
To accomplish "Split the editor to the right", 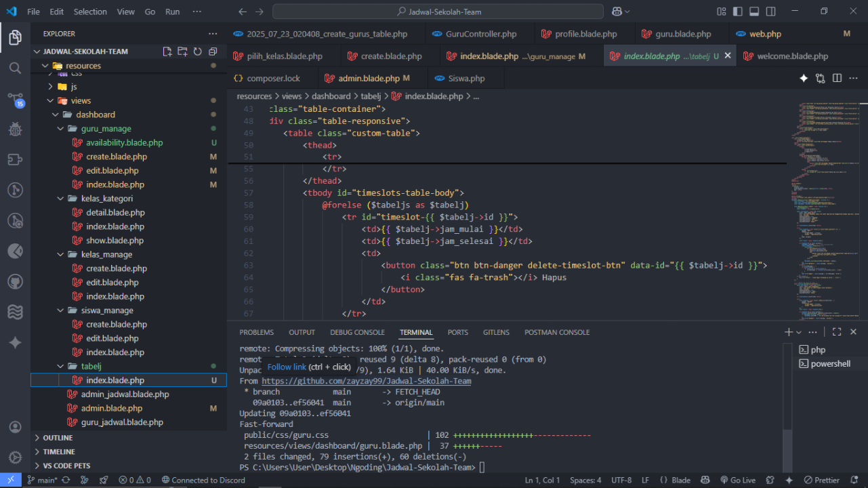I will (837, 79).
